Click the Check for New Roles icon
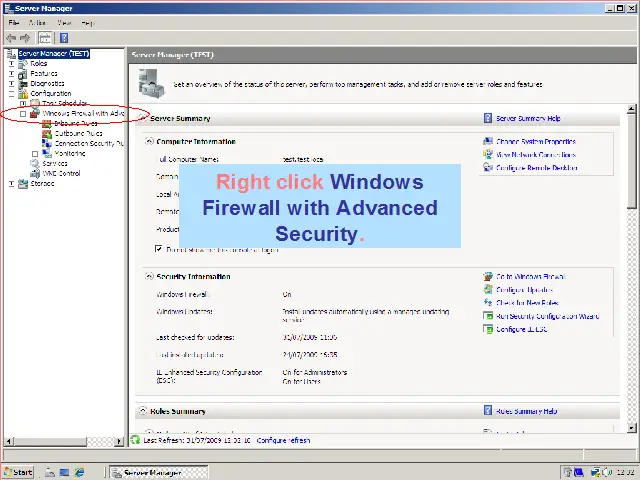 pyautogui.click(x=488, y=302)
